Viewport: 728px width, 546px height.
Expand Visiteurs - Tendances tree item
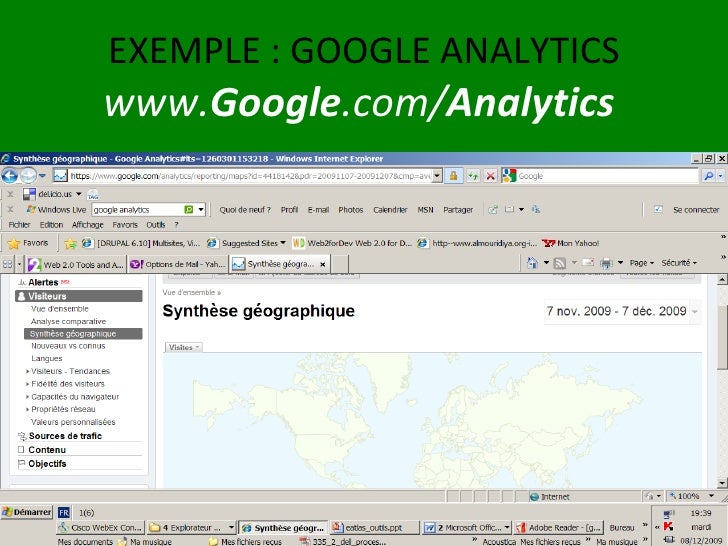pyautogui.click(x=27, y=371)
